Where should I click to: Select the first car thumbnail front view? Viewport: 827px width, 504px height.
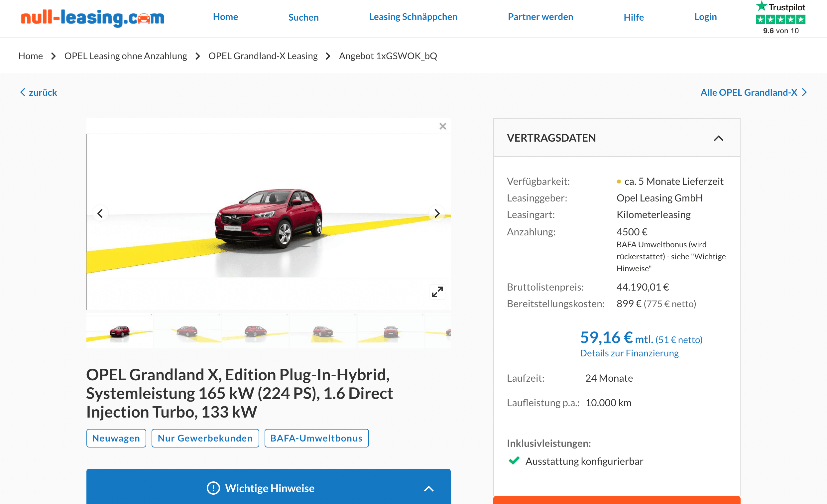pos(119,331)
